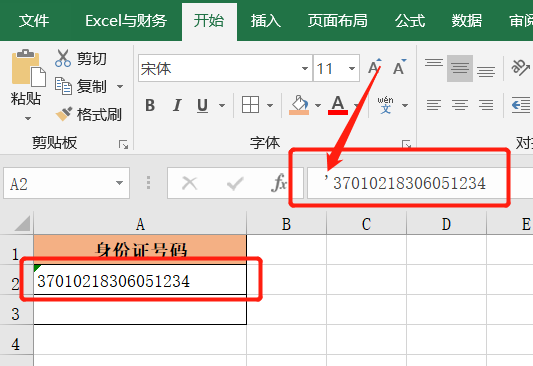533x366 pixels.
Task: Open the Paste options dropdown arrow
Action: coord(28,119)
